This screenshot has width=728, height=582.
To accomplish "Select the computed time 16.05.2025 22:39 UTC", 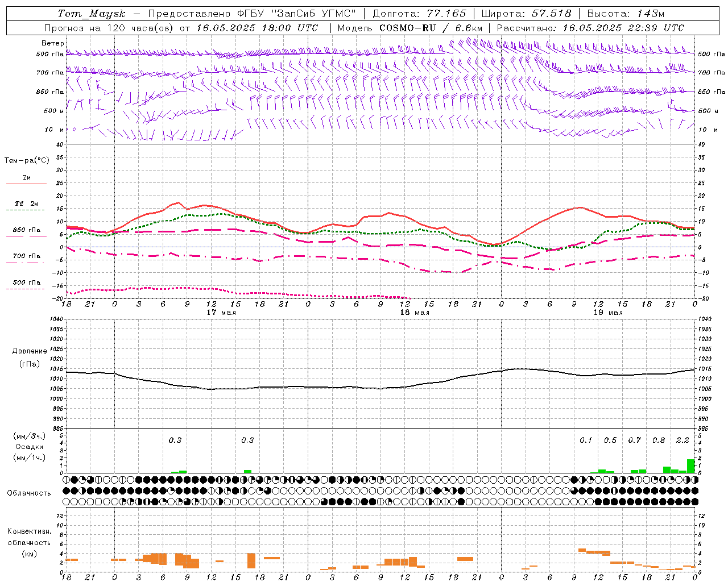I will pyautogui.click(x=623, y=28).
